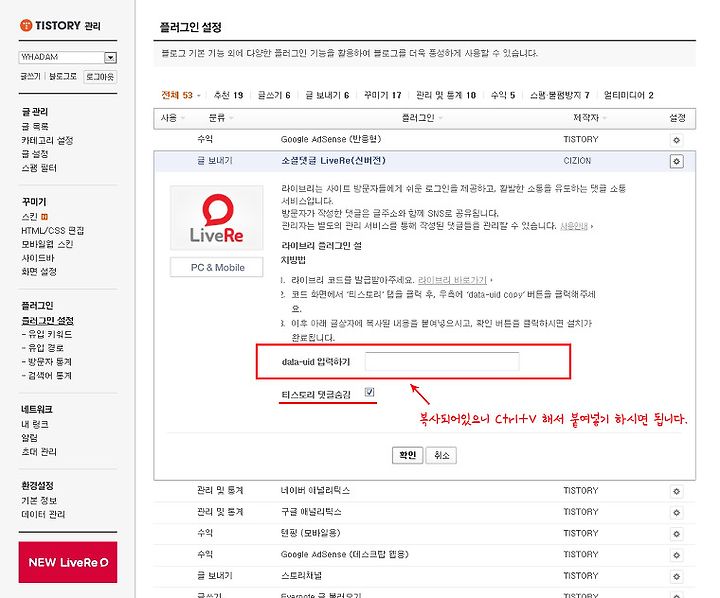Open the 사용안내 link
The height and width of the screenshot is (598, 720).
pos(574,226)
